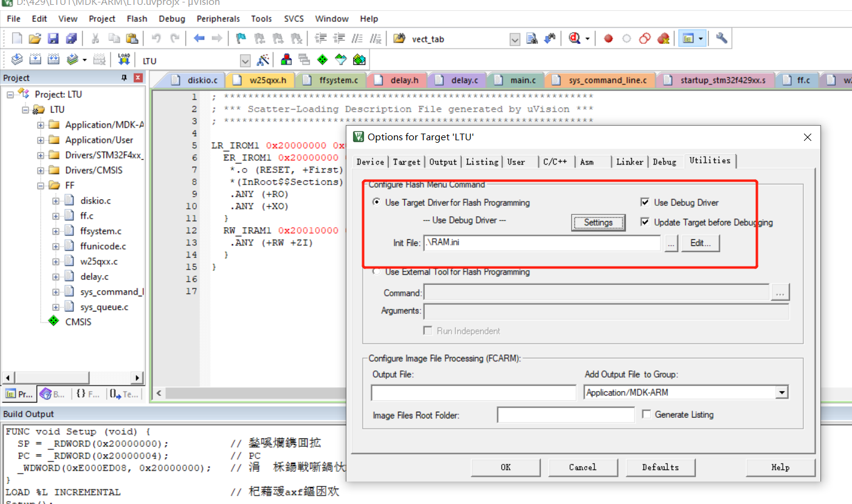
Task: Open Options for Target magic wand icon
Action: click(263, 60)
